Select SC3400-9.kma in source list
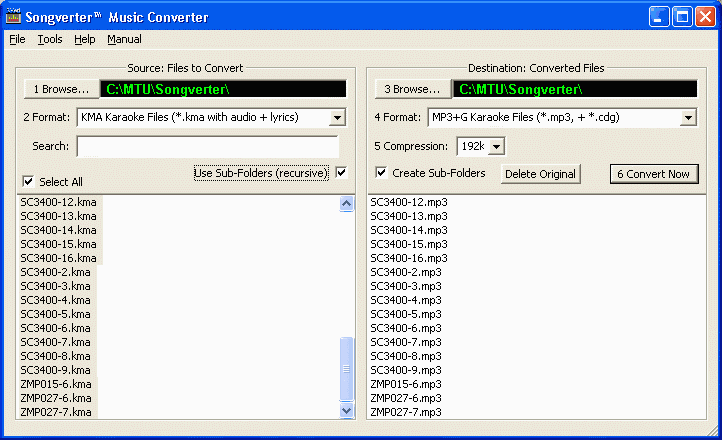722x440 pixels. point(56,371)
